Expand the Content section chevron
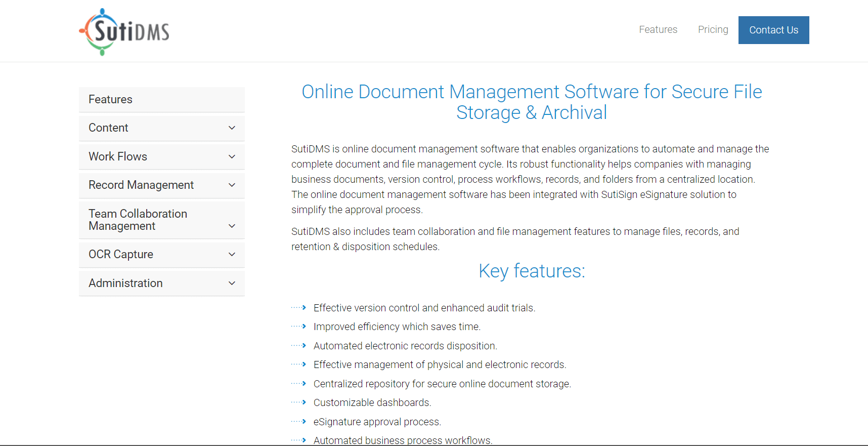868x446 pixels. (232, 128)
